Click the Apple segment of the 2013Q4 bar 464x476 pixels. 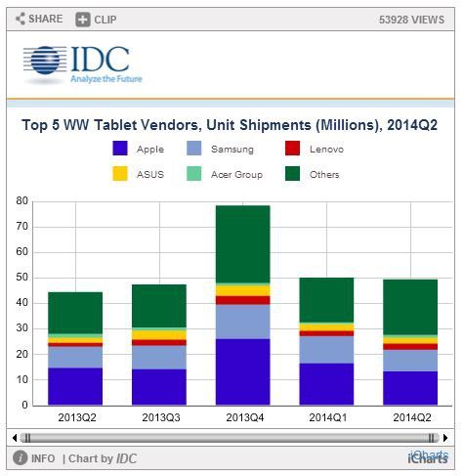tap(243, 372)
